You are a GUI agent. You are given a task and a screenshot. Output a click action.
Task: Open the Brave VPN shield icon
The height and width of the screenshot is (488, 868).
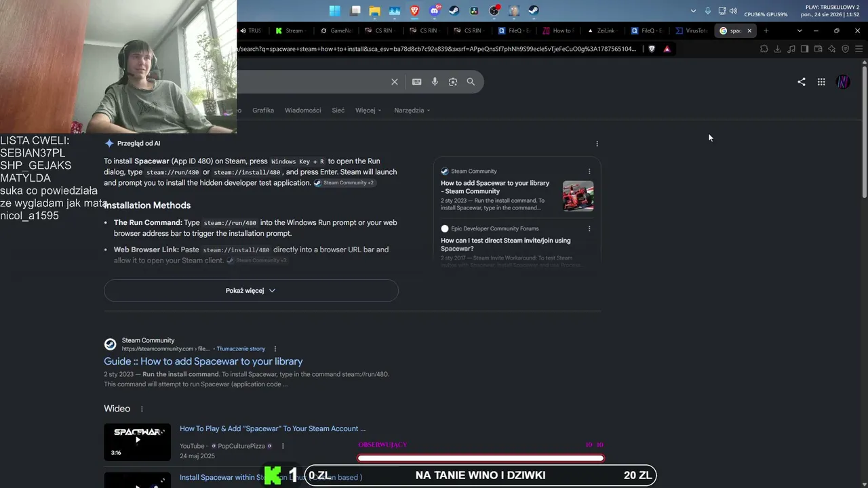coord(846,49)
